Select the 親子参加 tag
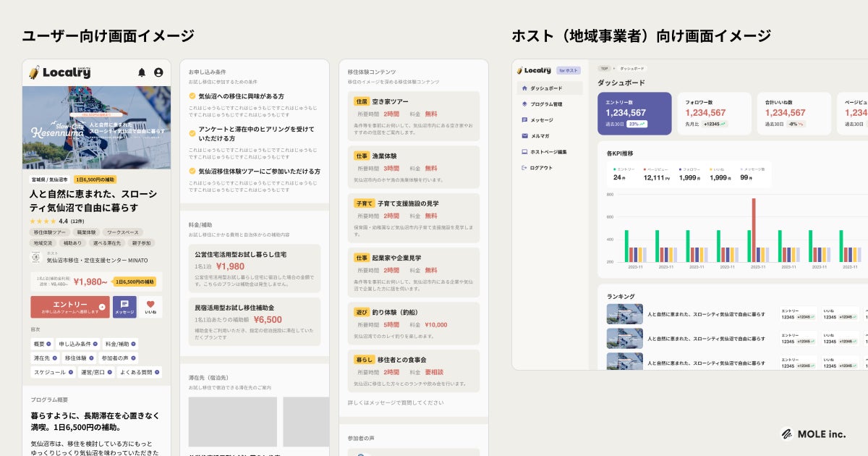This screenshot has width=868, height=456. [141, 243]
